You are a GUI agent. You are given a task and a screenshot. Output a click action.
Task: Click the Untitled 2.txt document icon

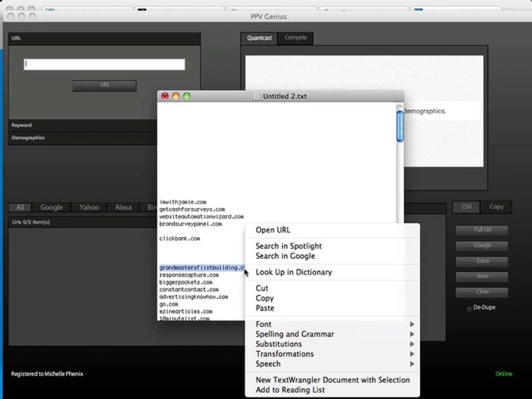coord(257,96)
